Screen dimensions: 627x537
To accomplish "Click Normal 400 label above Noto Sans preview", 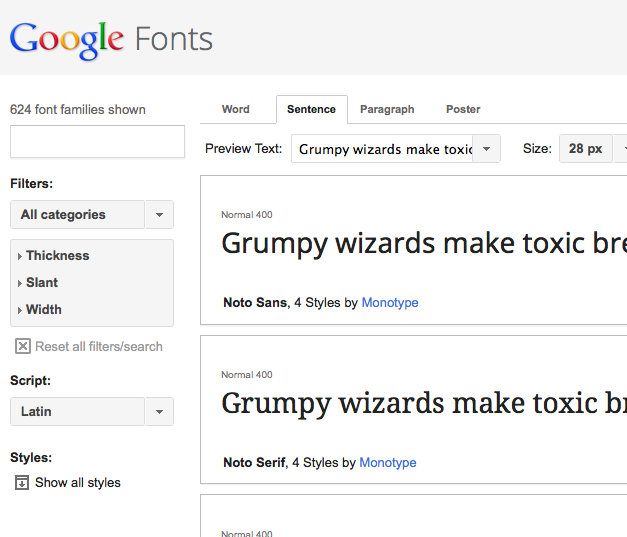I will [x=247, y=215].
